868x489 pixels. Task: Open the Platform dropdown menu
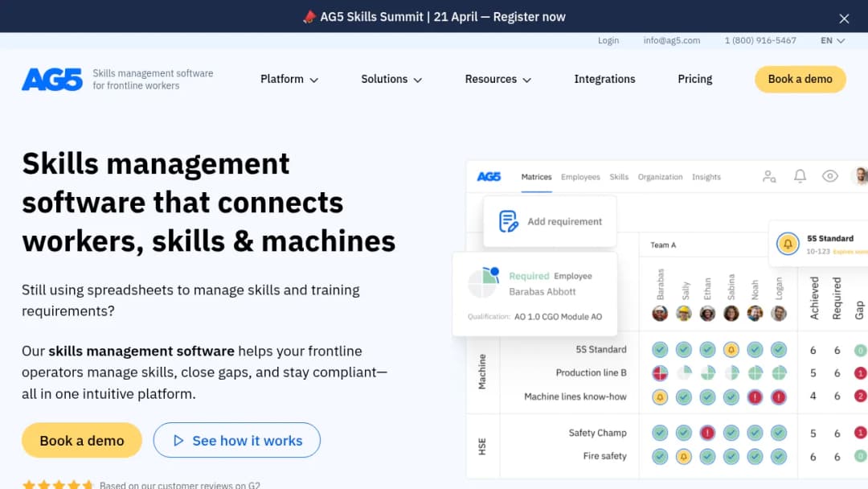289,79
